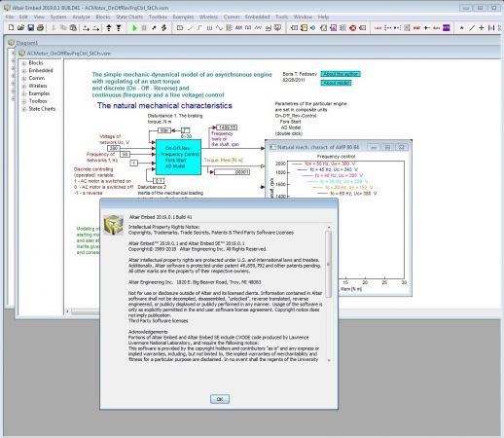Open the State Charts menu
The width and height of the screenshot is (504, 438).
[129, 17]
